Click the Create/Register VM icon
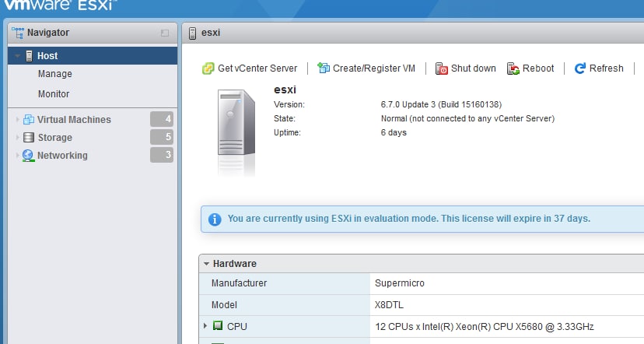This screenshot has width=644, height=344. click(324, 68)
